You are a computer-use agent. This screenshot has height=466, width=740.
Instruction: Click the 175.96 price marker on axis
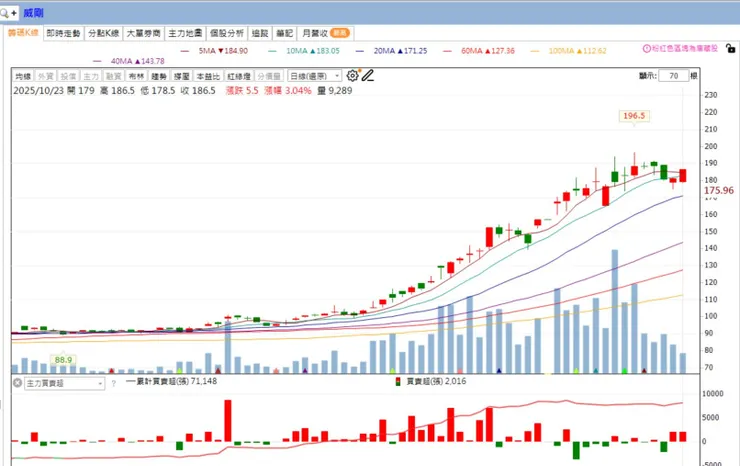[x=719, y=190]
